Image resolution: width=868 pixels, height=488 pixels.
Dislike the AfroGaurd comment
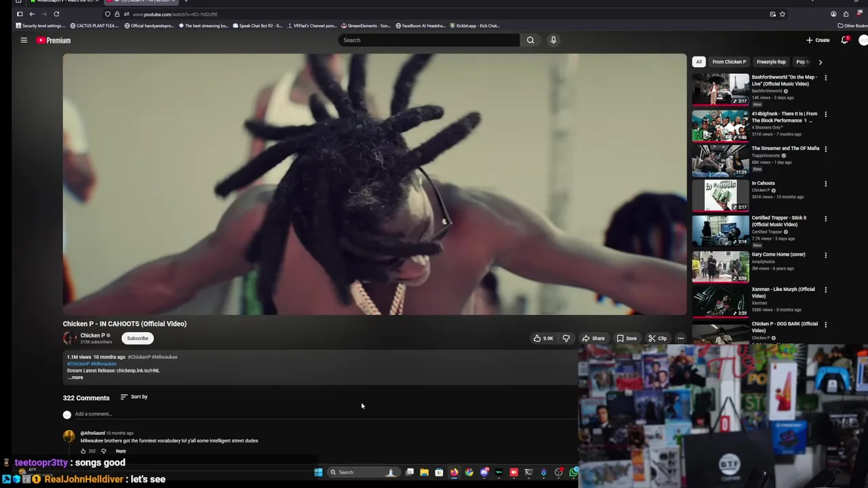(x=104, y=451)
